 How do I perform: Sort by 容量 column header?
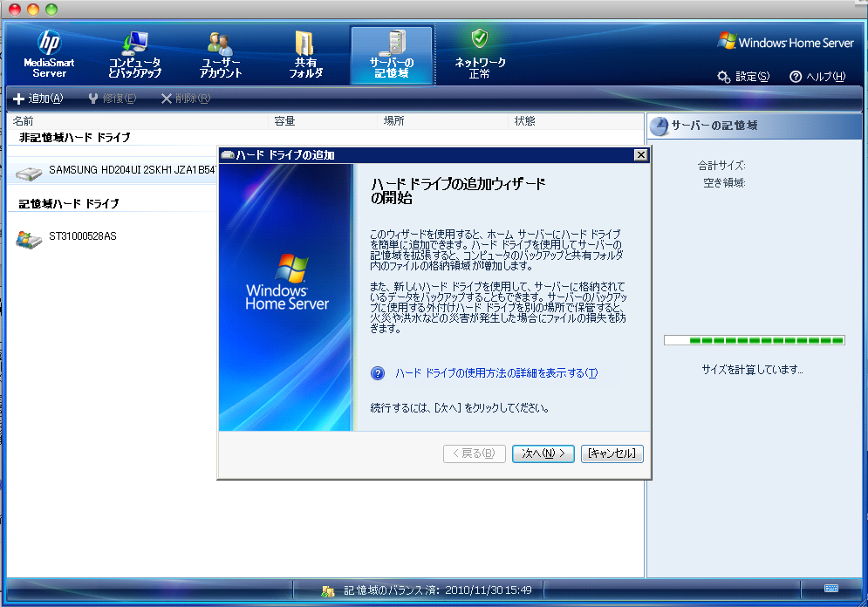(x=284, y=121)
